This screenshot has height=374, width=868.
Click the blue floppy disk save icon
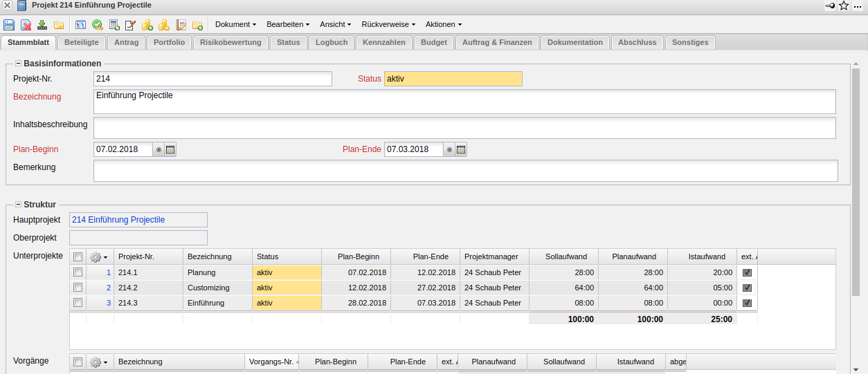(x=9, y=25)
